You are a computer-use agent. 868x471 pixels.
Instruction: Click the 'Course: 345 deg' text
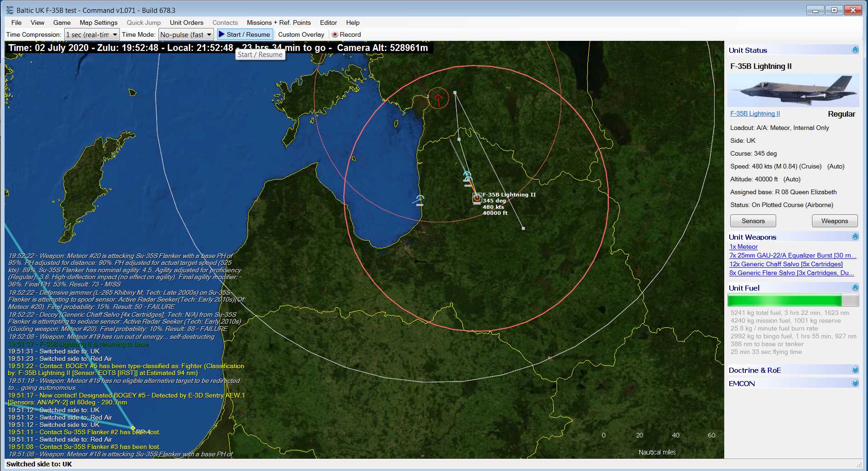[x=753, y=153]
